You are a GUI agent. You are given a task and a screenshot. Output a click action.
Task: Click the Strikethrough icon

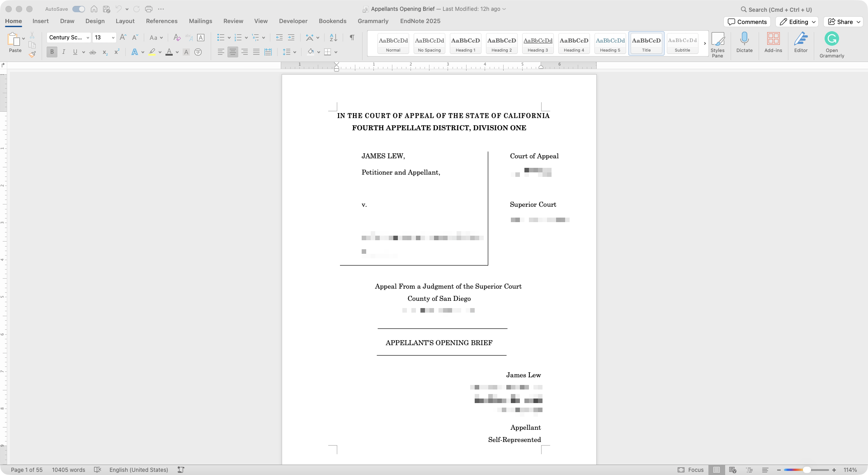point(93,52)
